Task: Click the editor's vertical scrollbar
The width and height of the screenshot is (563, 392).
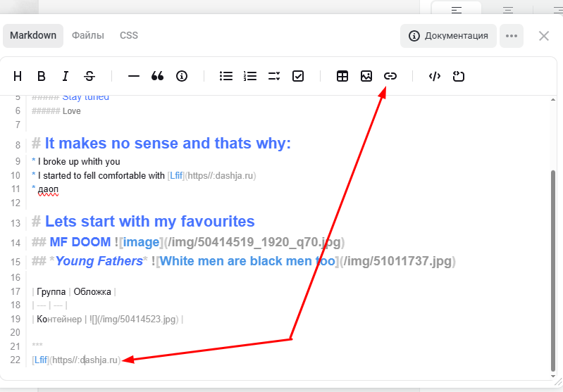Action: (552, 267)
